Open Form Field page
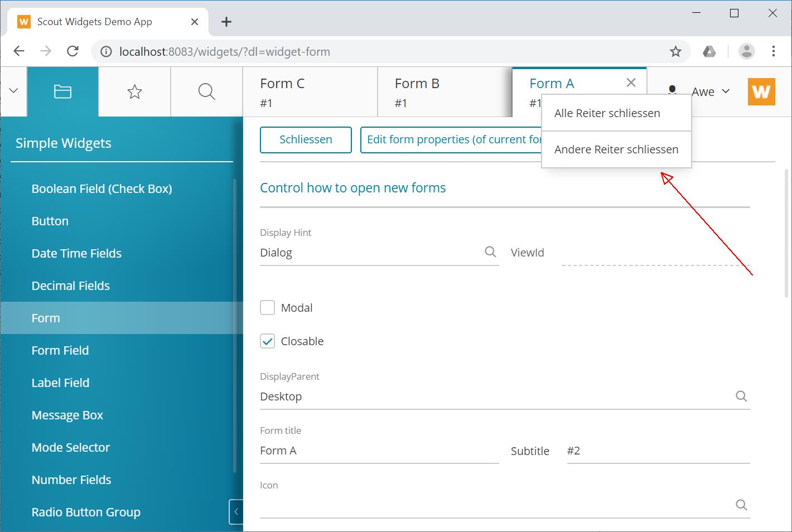 (60, 350)
